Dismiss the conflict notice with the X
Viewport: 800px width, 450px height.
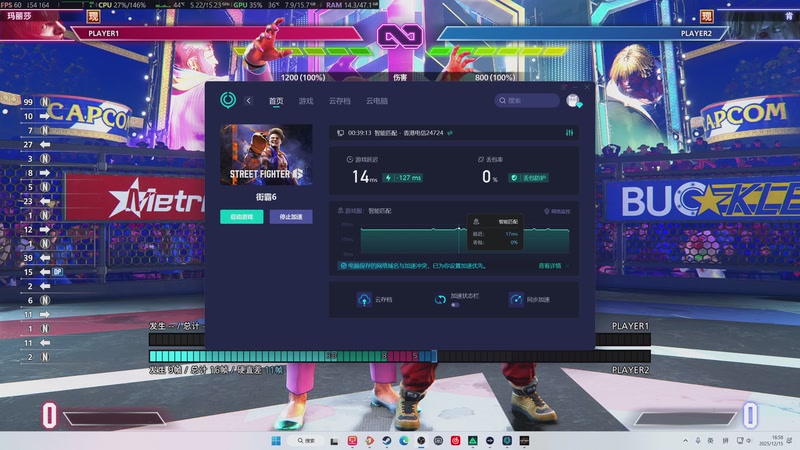tap(567, 266)
